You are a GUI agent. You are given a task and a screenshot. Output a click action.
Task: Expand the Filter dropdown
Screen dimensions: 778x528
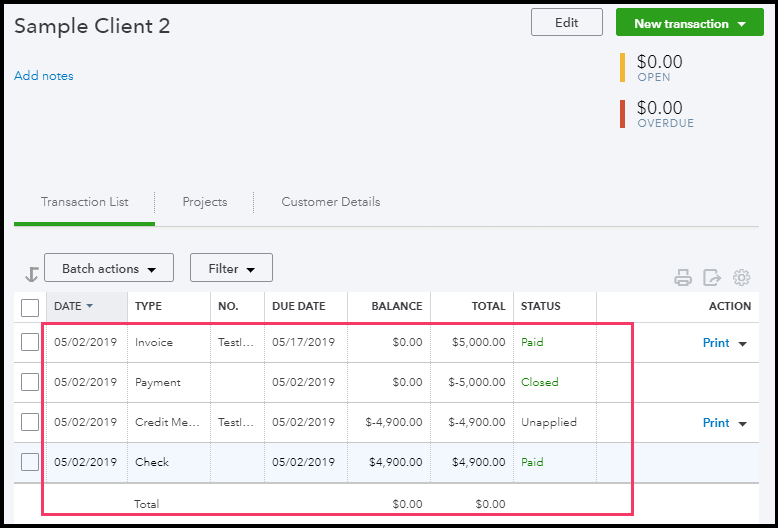231,268
